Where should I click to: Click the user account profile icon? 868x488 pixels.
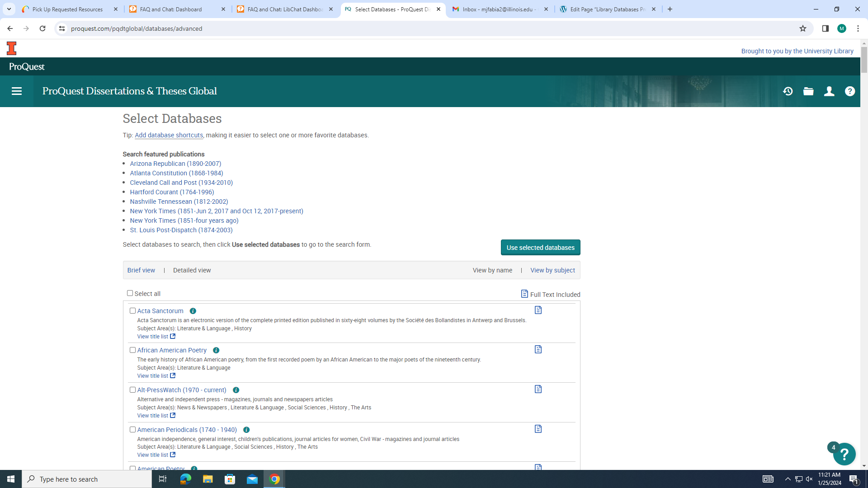pyautogui.click(x=829, y=91)
